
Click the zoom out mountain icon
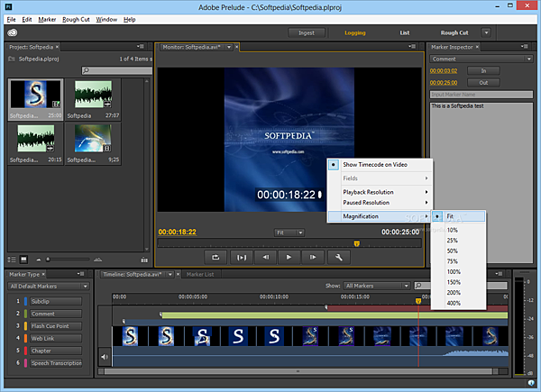(x=38, y=260)
